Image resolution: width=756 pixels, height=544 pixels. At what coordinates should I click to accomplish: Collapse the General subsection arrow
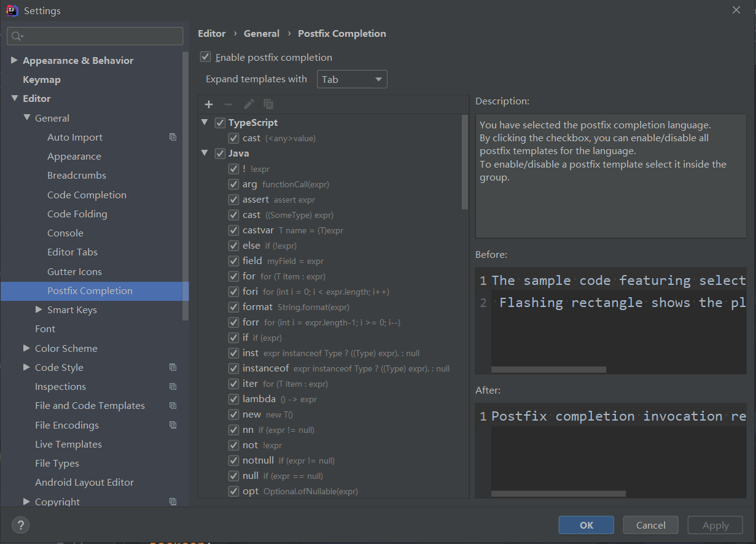(26, 118)
